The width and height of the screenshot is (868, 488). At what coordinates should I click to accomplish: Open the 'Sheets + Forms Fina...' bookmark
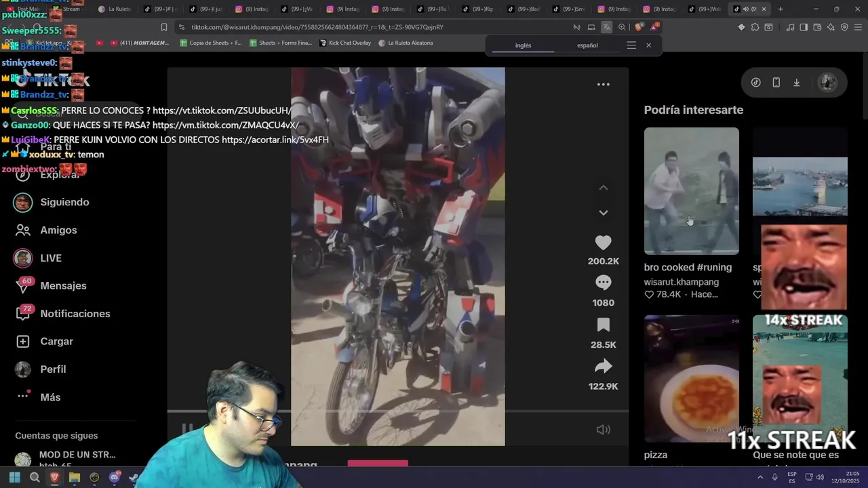(281, 43)
